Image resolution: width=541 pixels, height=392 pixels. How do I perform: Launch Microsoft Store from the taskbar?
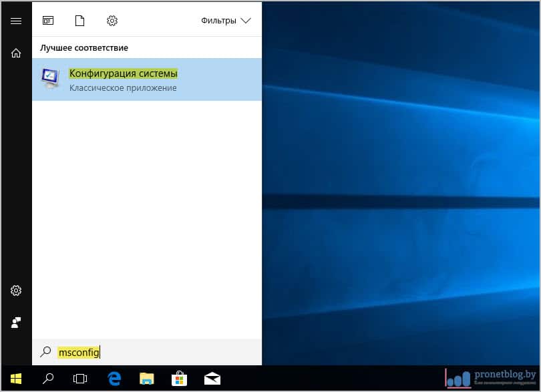(x=179, y=379)
